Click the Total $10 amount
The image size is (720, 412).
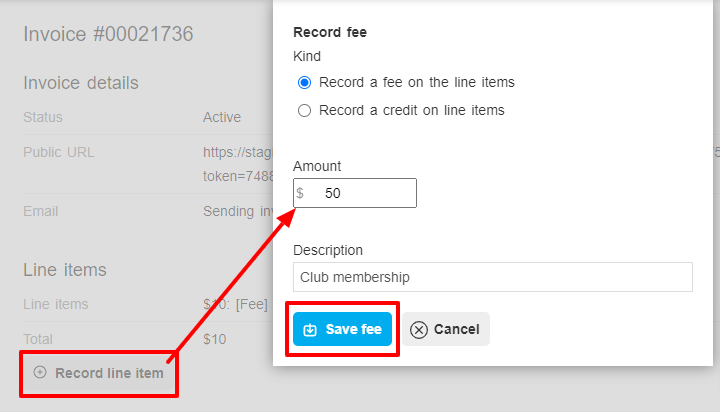tap(214, 339)
